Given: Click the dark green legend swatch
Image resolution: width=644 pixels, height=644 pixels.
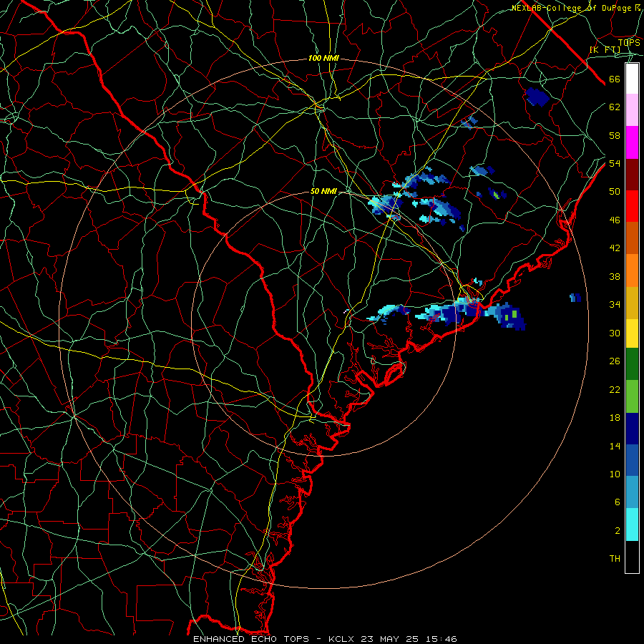Looking at the screenshot, I should pos(632,364).
